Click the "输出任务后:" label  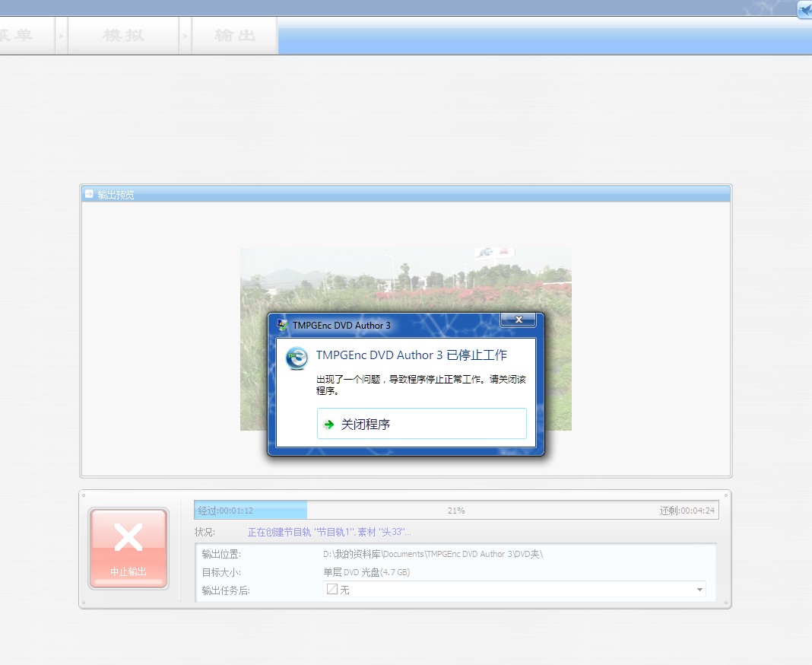coord(226,590)
